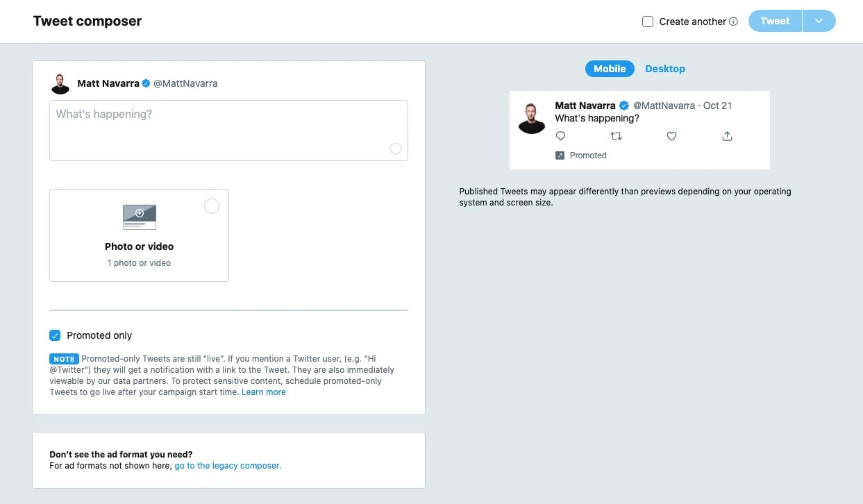The height and width of the screenshot is (504, 863).
Task: Click the Tweet button
Action: click(774, 21)
